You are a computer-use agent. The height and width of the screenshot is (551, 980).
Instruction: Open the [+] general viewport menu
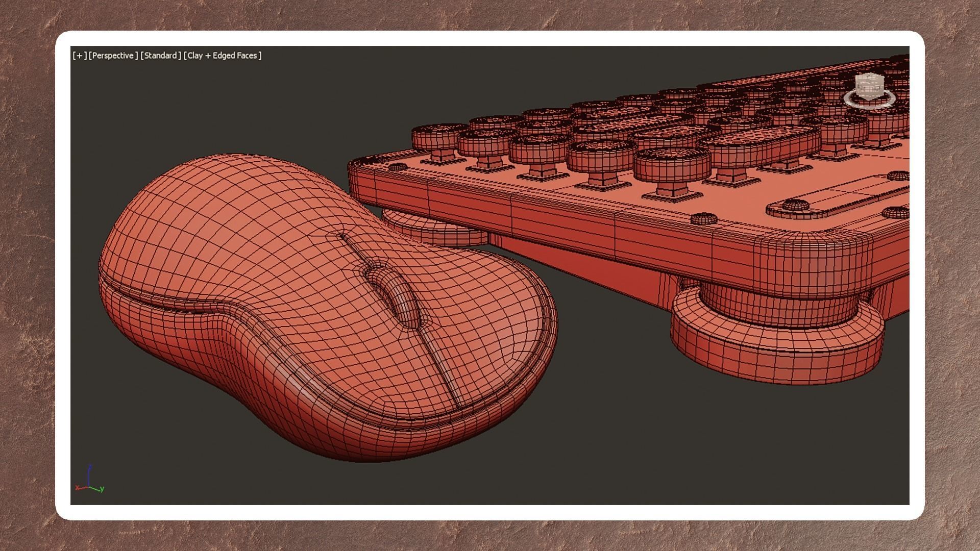click(80, 56)
